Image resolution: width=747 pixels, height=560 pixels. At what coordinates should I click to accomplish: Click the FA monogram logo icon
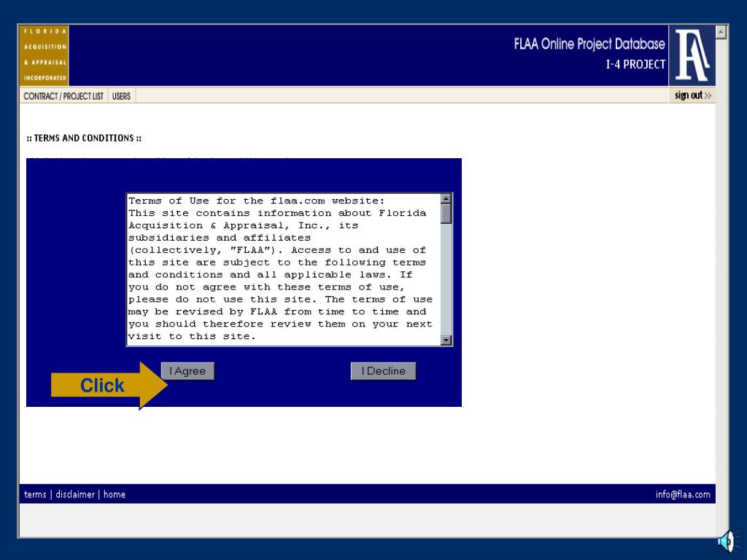tap(692, 55)
